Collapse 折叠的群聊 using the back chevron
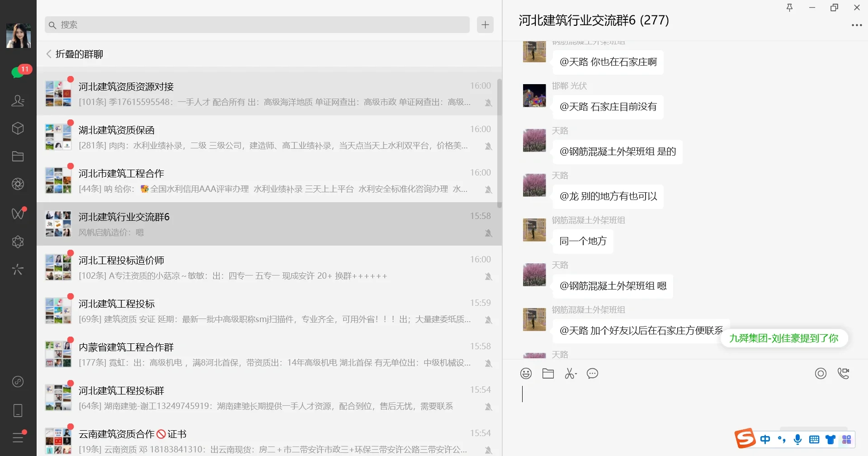 coord(49,53)
